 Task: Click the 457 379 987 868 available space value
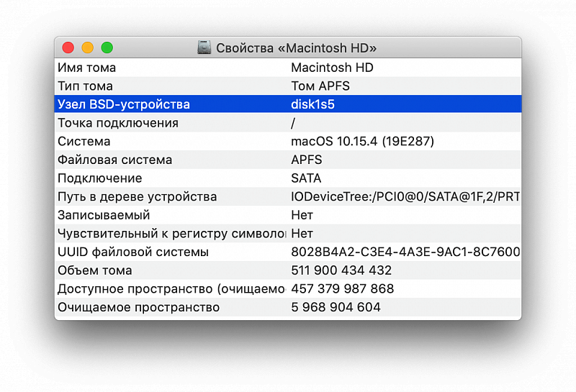[342, 289]
